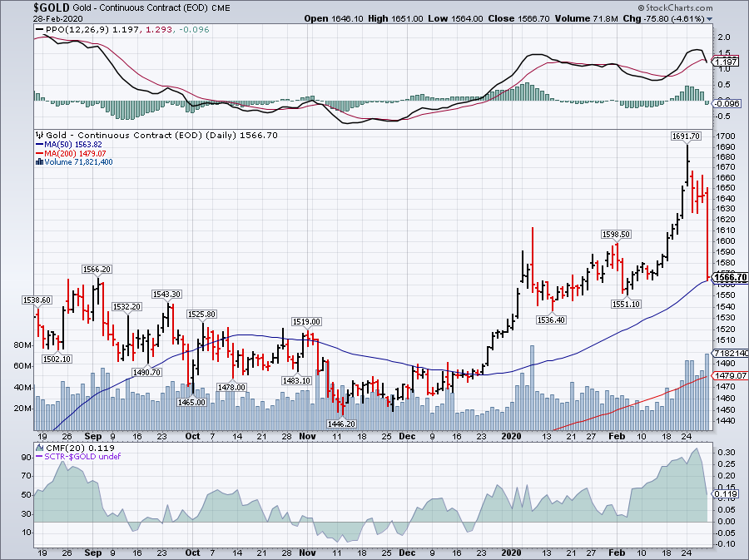Viewport: 749px width, 560px height.
Task: Click the 1519.00 price label
Action: 306,322
